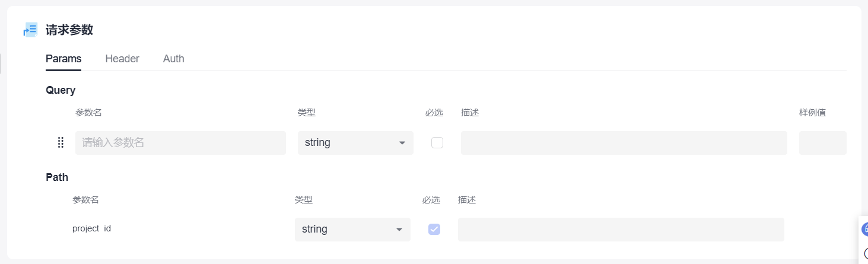Viewport: 868px width, 264px height.
Task: Click the project_id parameter name
Action: (x=91, y=228)
